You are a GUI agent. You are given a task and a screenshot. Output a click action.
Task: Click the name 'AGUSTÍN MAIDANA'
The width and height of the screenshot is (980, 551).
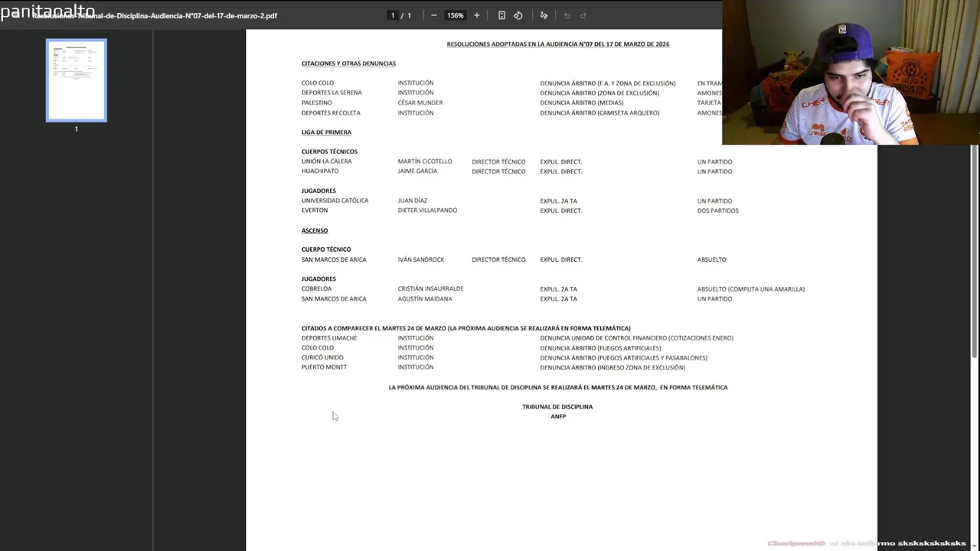[x=425, y=299]
